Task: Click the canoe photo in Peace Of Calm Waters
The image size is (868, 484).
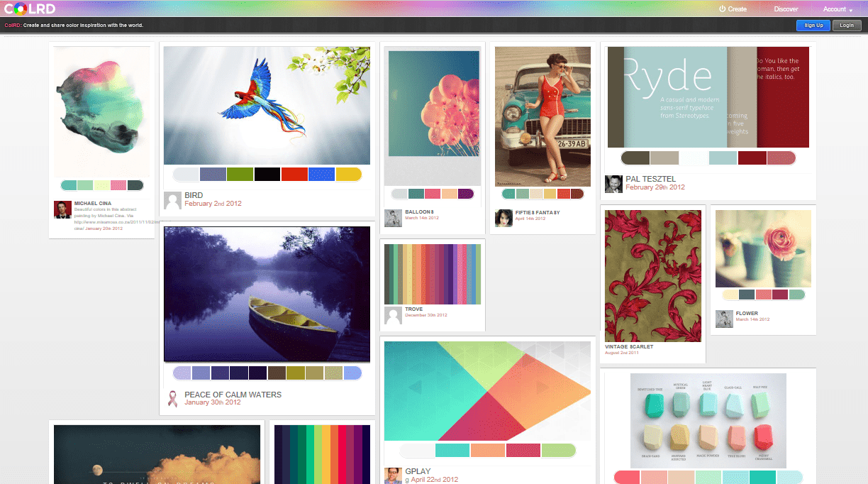Action: [x=267, y=294]
